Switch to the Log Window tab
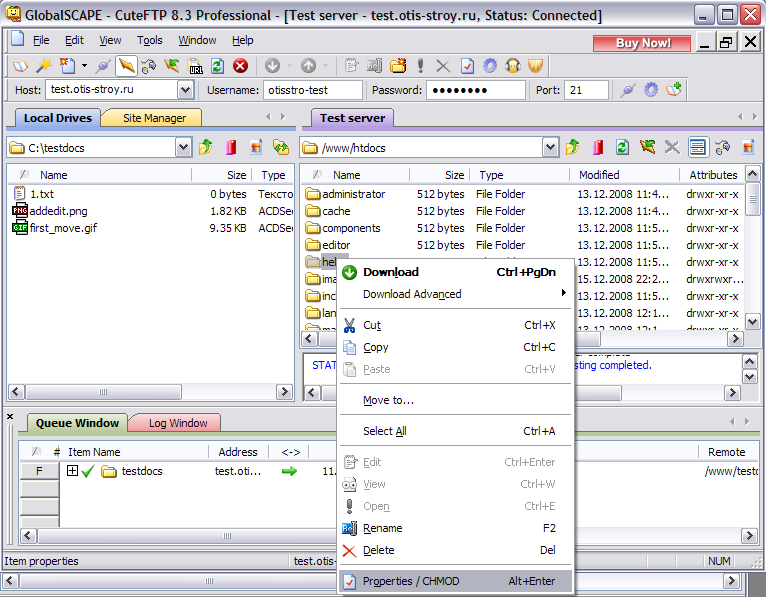The width and height of the screenshot is (766, 597). pyautogui.click(x=177, y=423)
